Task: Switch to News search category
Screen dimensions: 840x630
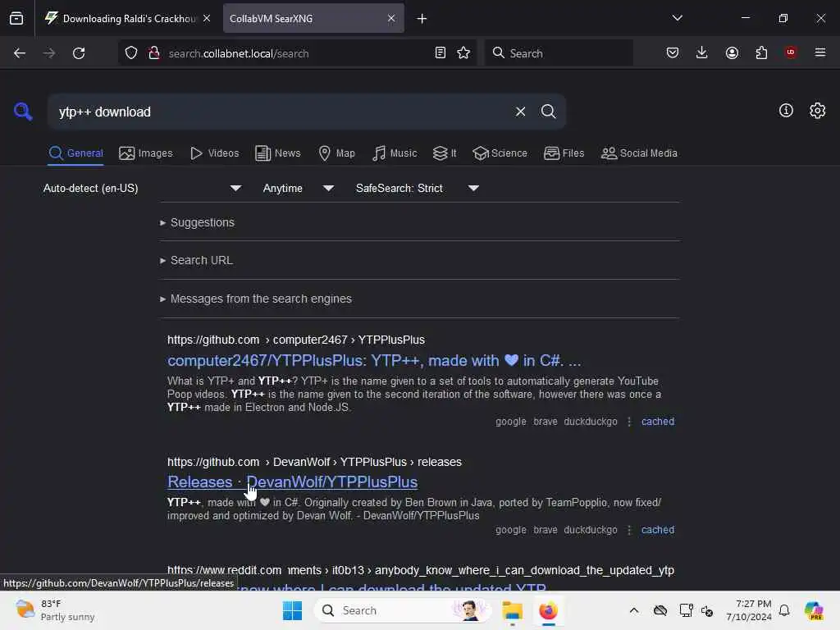Action: [x=277, y=153]
